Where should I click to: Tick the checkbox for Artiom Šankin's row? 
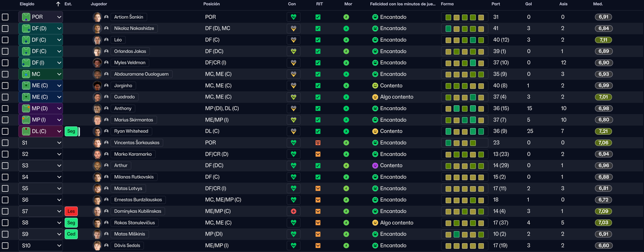coord(5,17)
